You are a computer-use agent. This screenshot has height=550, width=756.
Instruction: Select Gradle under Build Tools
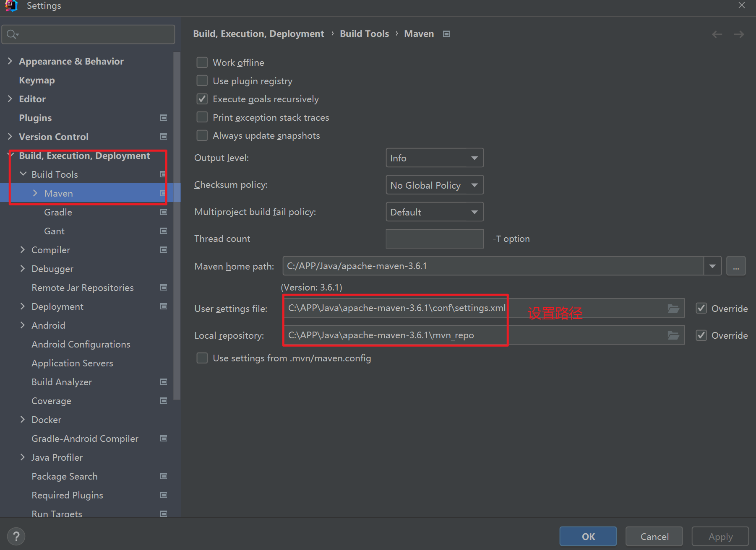click(58, 212)
